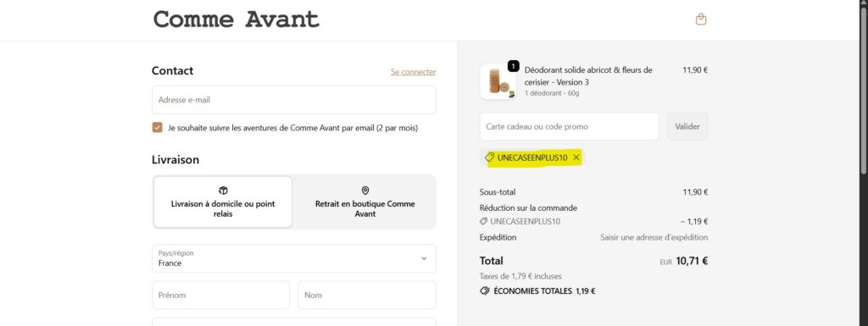Click the quantity badge on product image
Viewport: 868px width, 326px height.
pos(513,66)
